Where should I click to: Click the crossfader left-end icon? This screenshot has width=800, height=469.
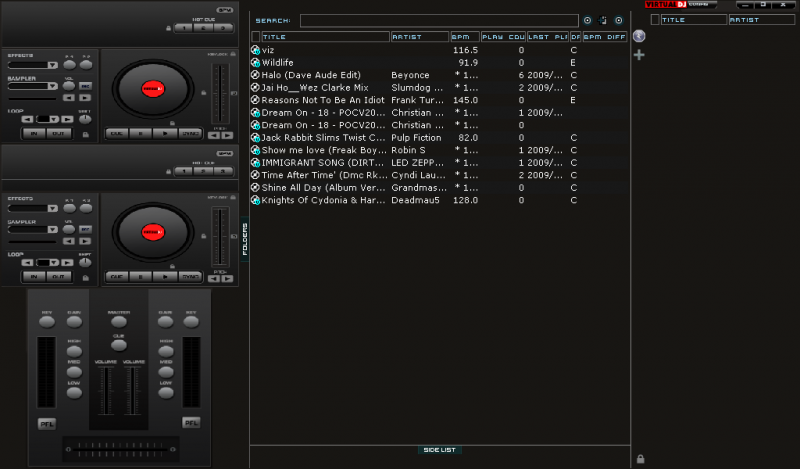[68, 450]
